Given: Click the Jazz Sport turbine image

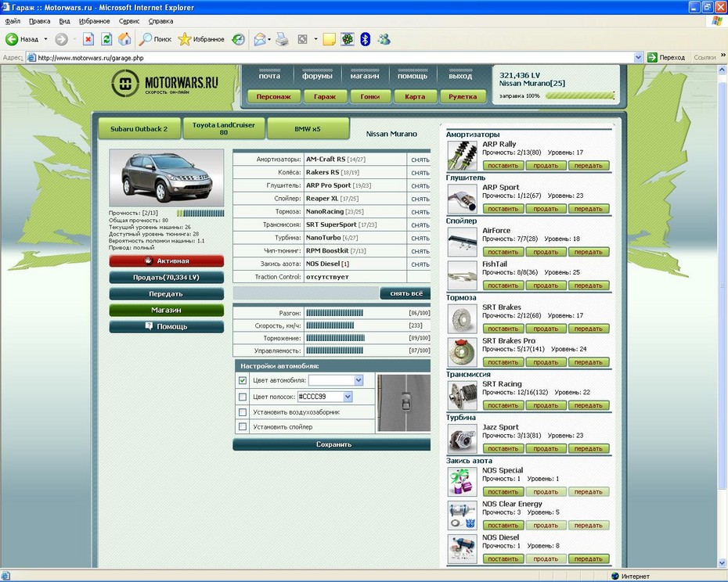Looking at the screenshot, I should [x=462, y=439].
